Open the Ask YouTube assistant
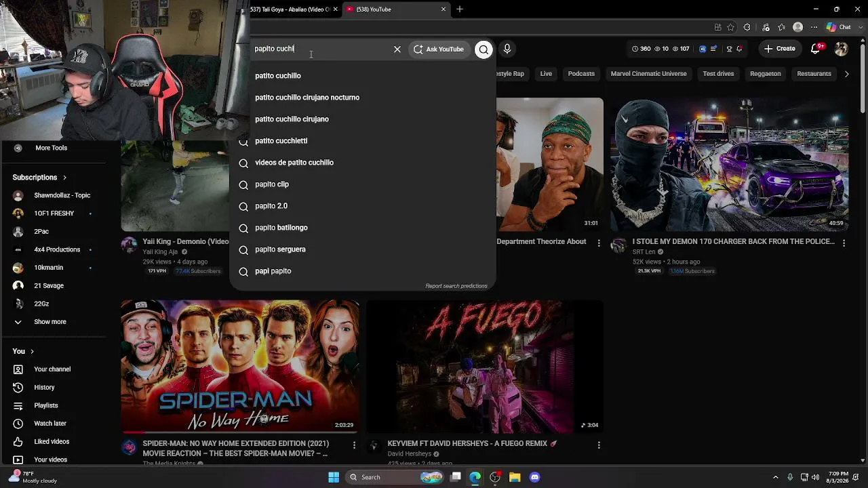868x488 pixels. pos(439,49)
